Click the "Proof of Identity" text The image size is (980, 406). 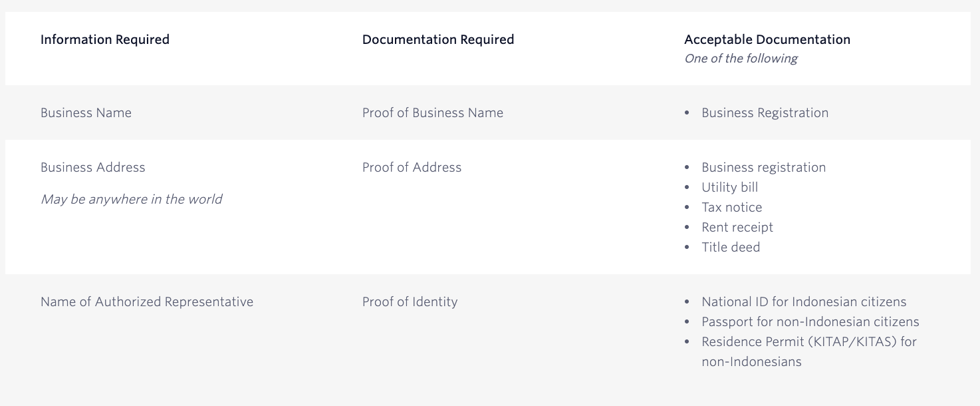click(x=410, y=302)
